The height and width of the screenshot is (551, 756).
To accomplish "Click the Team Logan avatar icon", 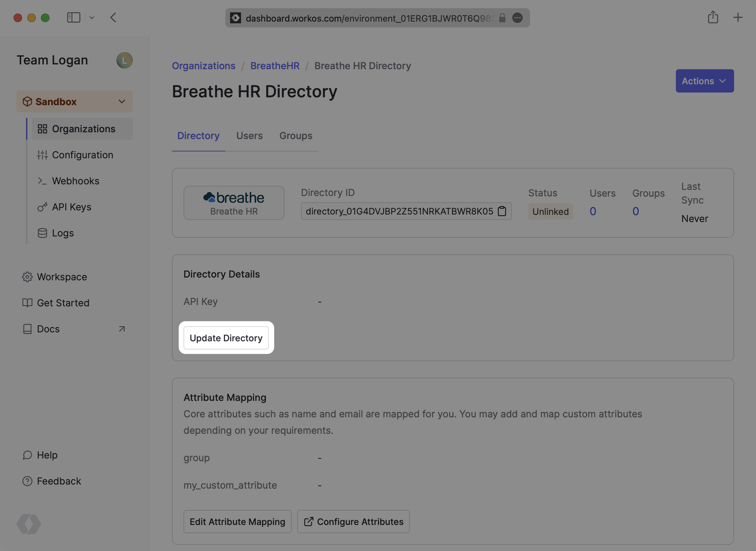I will point(124,60).
